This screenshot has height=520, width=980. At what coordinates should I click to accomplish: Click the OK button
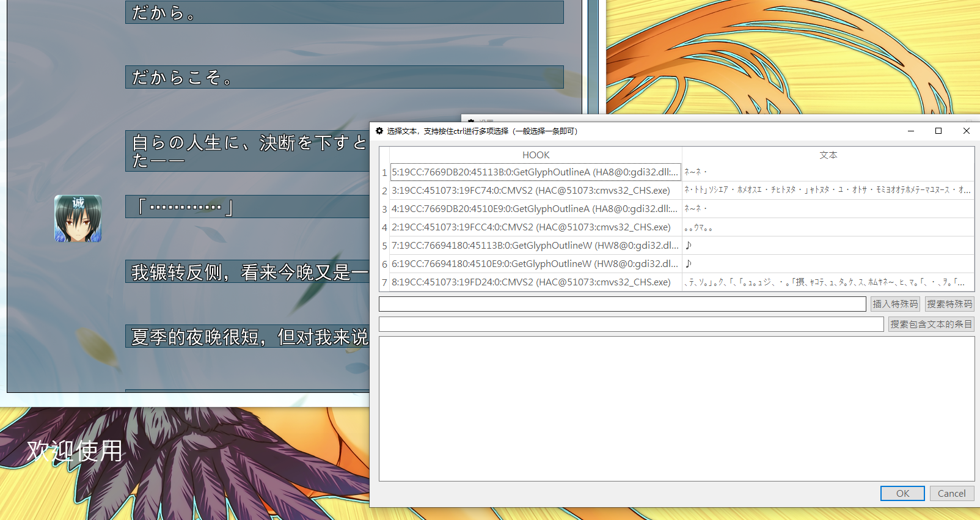(902, 493)
